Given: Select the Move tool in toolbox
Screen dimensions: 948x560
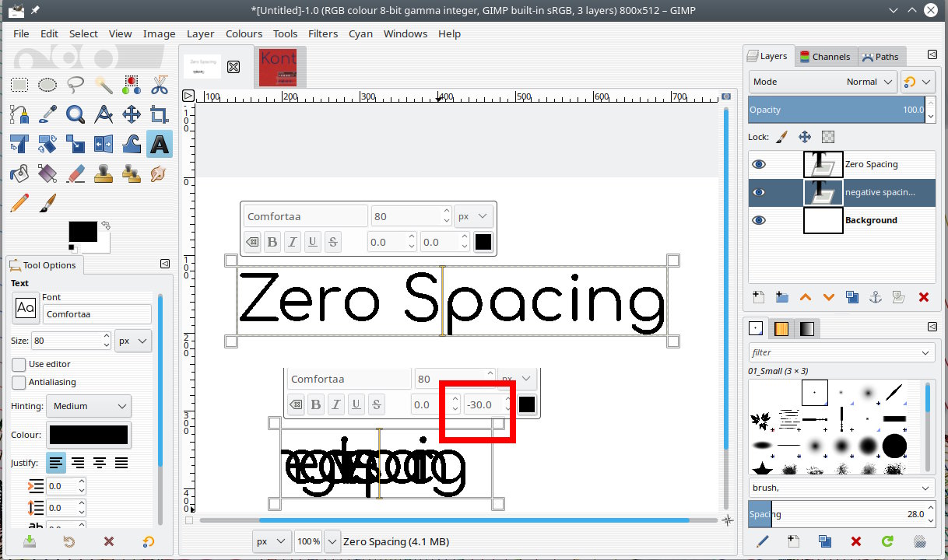Looking at the screenshot, I should pos(132,115).
